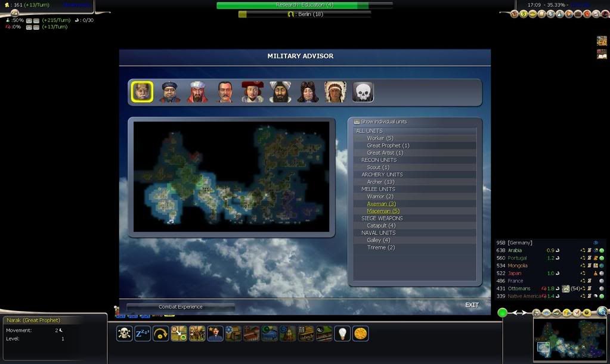Toggle the highlighted German leader portrait
This screenshot has width=610, height=364.
tap(142, 92)
